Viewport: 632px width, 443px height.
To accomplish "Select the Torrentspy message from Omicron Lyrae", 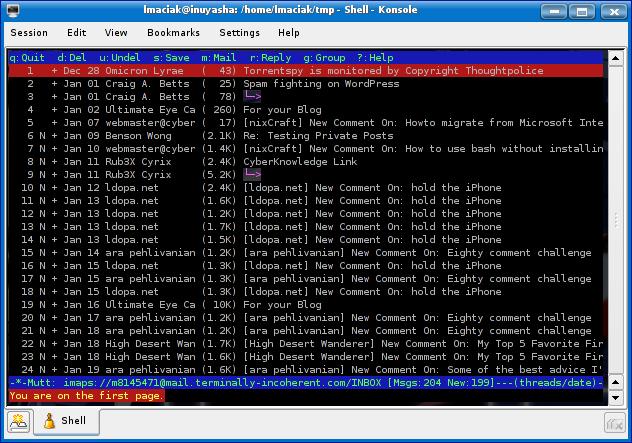I will [393, 71].
